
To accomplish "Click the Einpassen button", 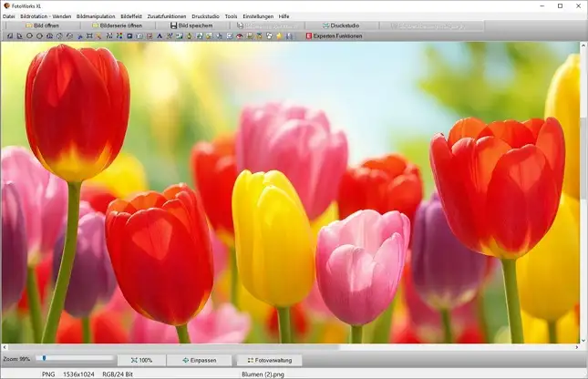I will (200, 360).
